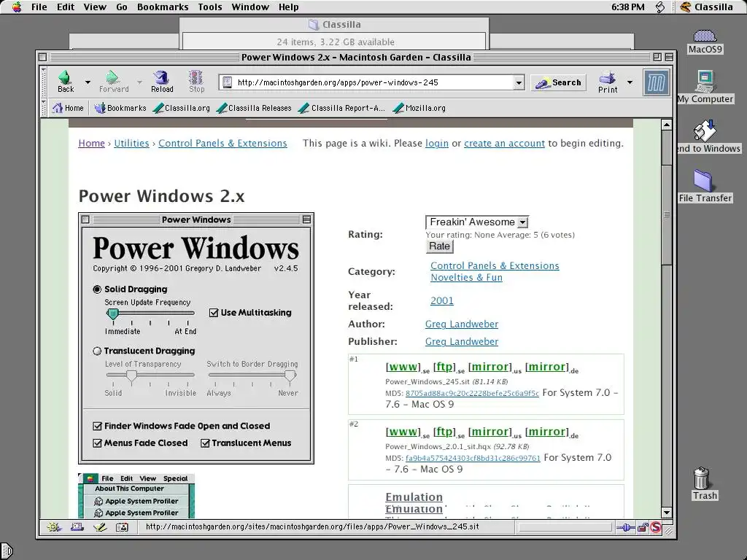Select the Translucent Dragging radio button
Viewport: 747px width, 560px height.
click(97, 351)
